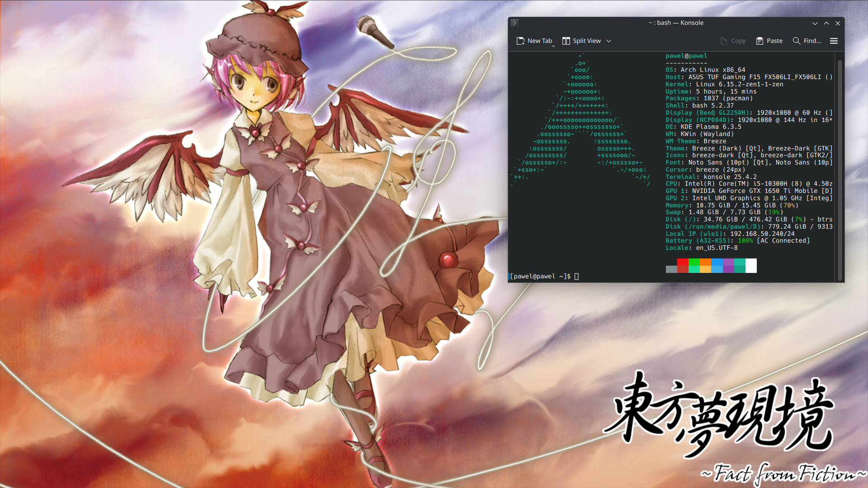Click the 'Battery (A32-K55): 100%' line
The image size is (868, 488).
pyautogui.click(x=737, y=241)
